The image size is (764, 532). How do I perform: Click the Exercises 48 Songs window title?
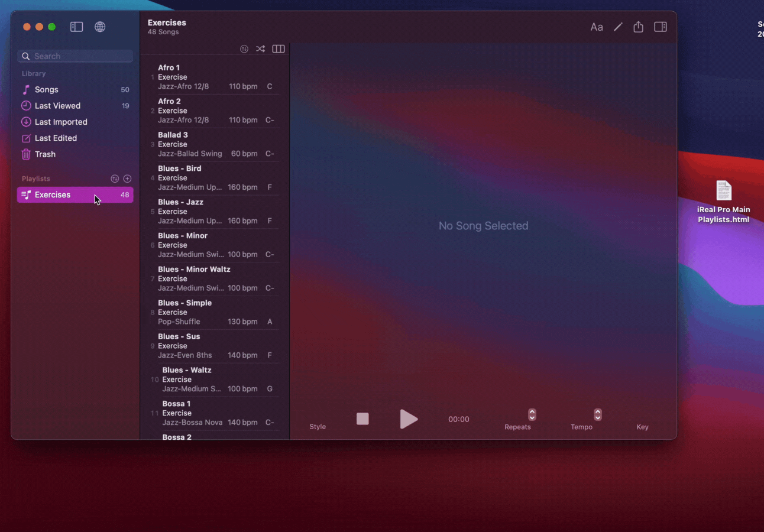pyautogui.click(x=167, y=27)
